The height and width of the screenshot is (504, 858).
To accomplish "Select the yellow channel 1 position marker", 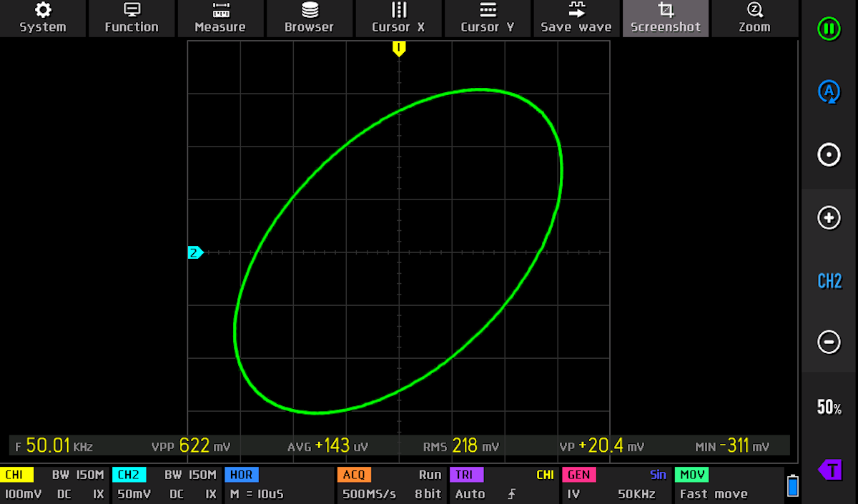I will point(399,48).
